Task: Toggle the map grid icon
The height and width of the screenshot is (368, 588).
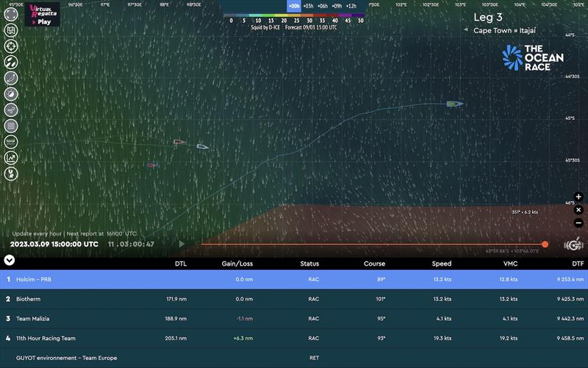Action: coord(11,126)
